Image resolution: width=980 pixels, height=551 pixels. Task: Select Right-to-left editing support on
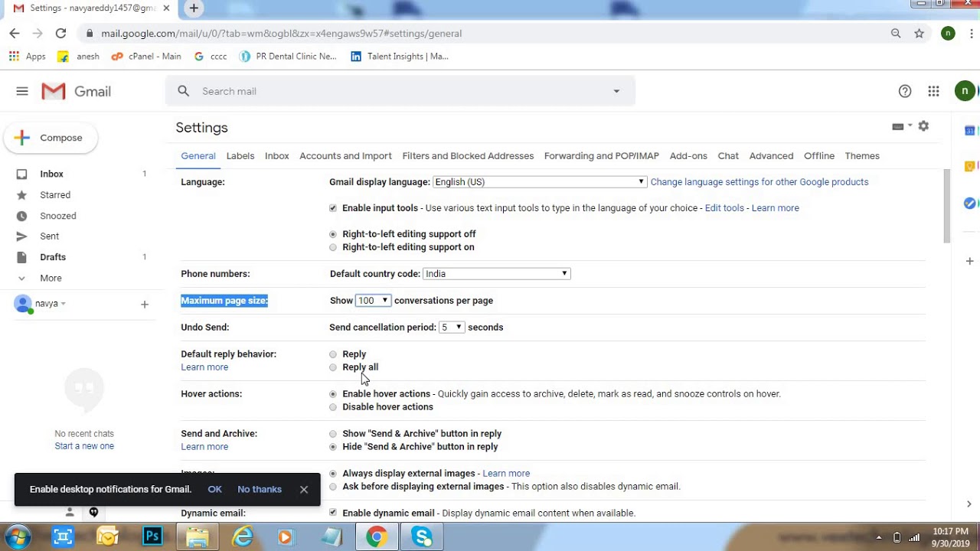[x=333, y=247]
